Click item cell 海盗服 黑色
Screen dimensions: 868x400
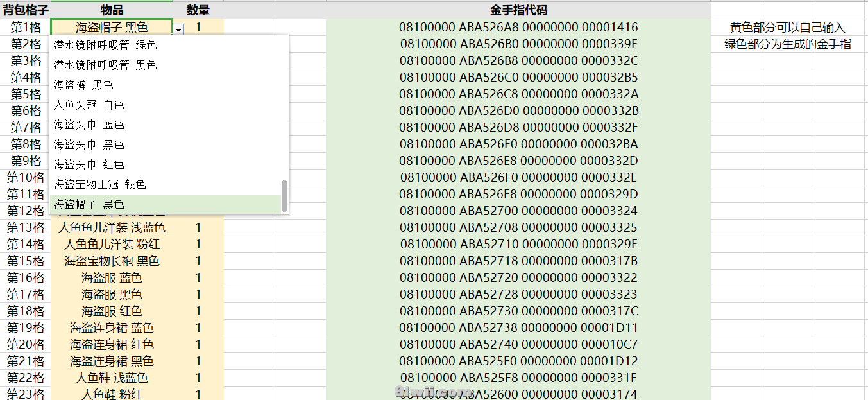[x=112, y=294]
